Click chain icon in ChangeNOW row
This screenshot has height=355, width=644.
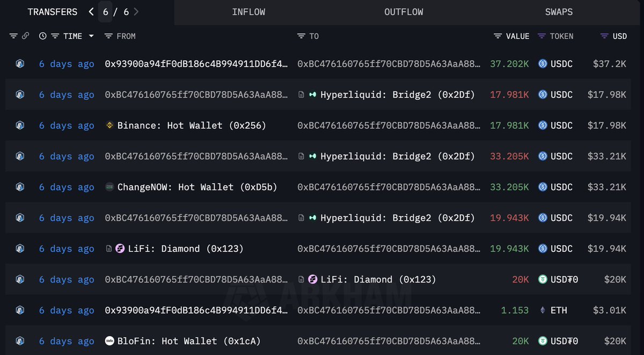[x=20, y=187]
